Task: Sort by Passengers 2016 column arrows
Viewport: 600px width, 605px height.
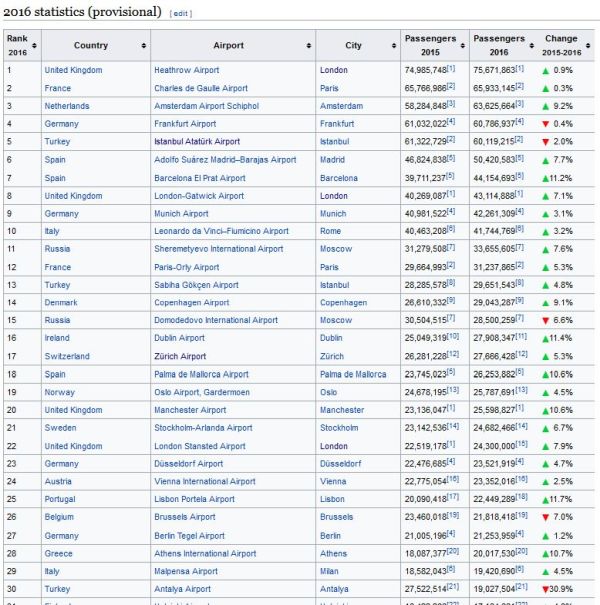Action: point(532,46)
